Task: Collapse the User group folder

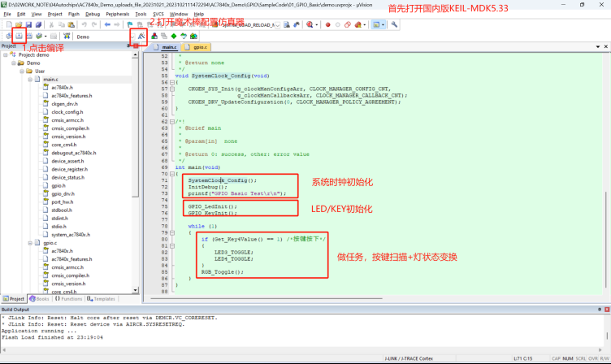Action: point(22,71)
